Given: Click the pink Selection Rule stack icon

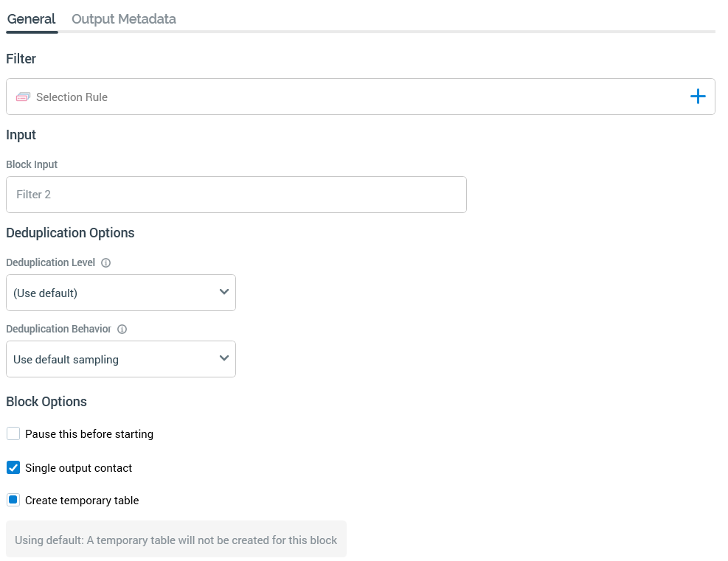Looking at the screenshot, I should 23,97.
